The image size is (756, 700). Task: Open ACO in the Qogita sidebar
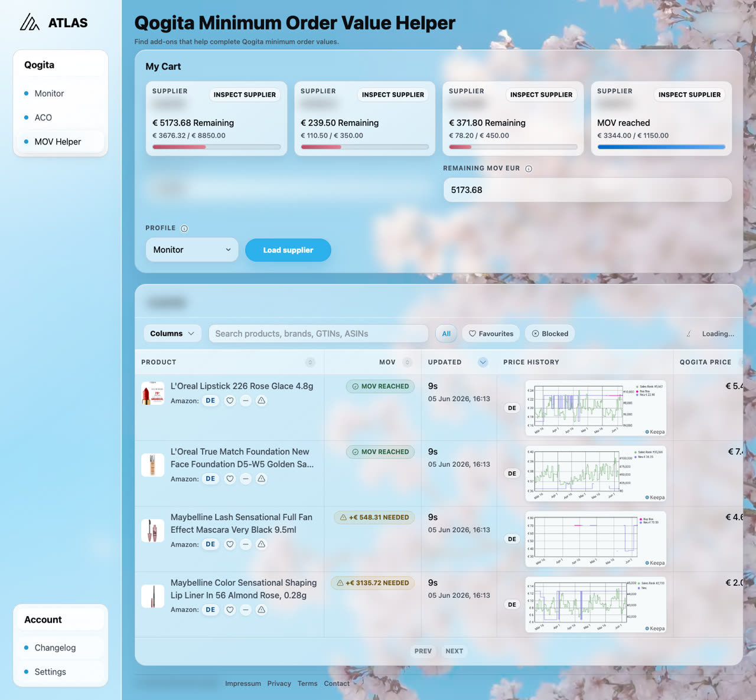pos(43,117)
